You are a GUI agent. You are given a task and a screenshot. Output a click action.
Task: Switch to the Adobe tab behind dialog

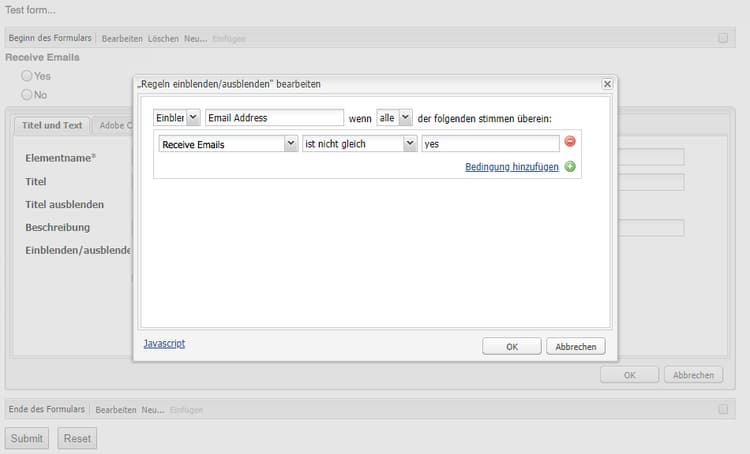pyautogui.click(x=113, y=125)
